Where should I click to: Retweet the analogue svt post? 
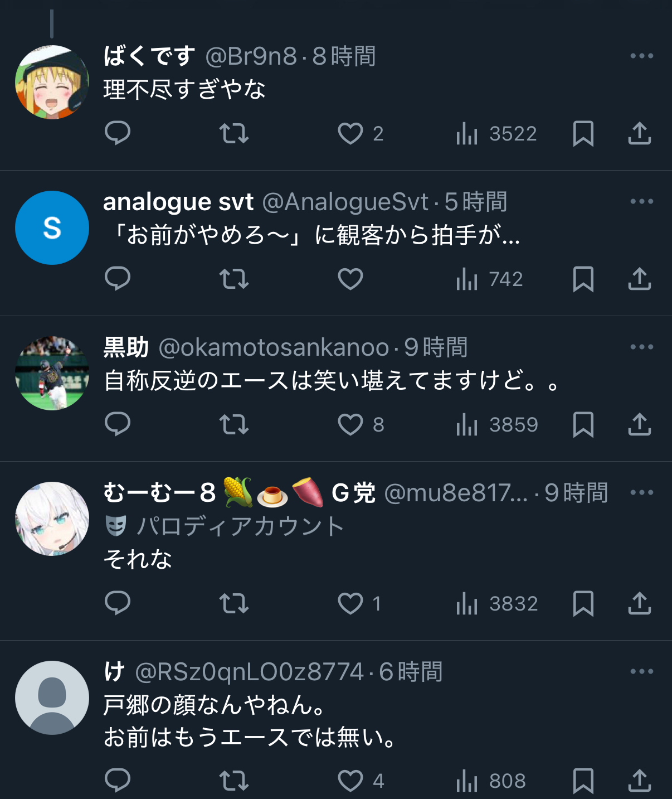[233, 279]
